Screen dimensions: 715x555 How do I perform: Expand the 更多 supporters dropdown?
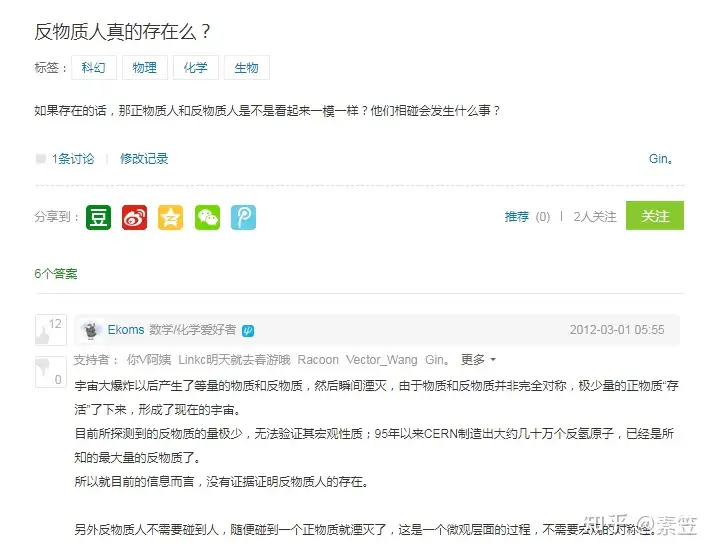click(x=478, y=360)
